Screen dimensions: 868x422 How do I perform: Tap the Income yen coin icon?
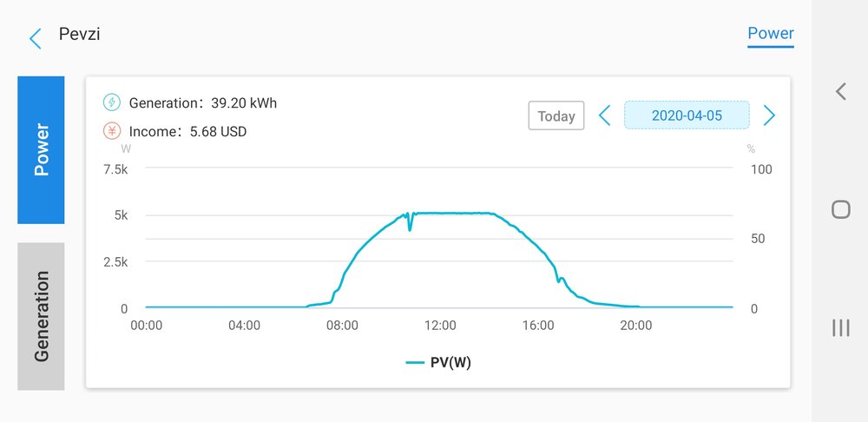pos(112,132)
